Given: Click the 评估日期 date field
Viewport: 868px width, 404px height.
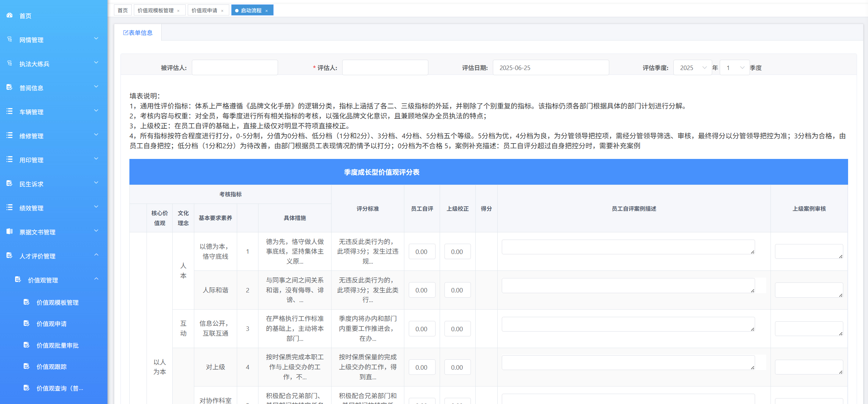Looking at the screenshot, I should coord(551,68).
